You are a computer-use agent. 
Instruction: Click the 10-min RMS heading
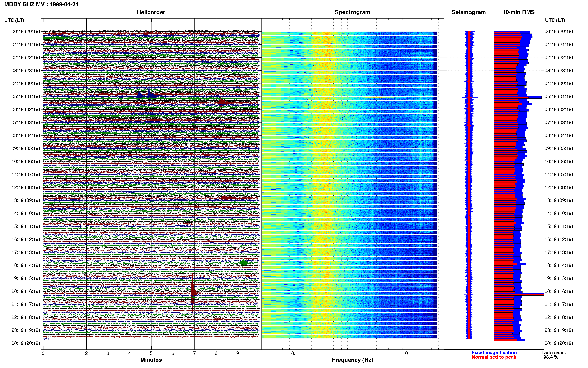pyautogui.click(x=518, y=12)
